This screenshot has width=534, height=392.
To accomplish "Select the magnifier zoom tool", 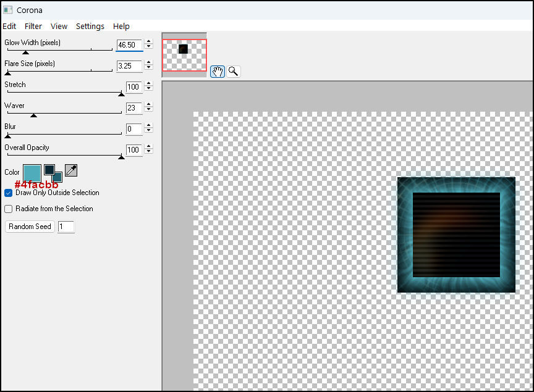I will pos(233,72).
